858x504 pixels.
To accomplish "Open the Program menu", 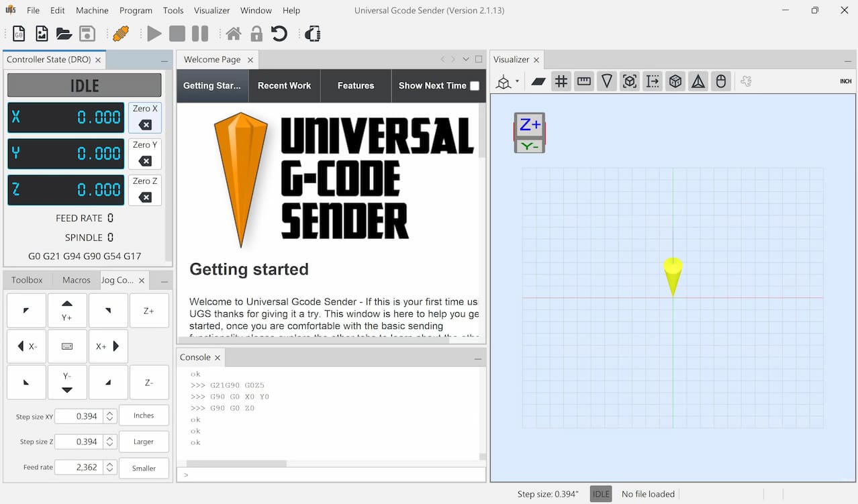I will coord(136,11).
